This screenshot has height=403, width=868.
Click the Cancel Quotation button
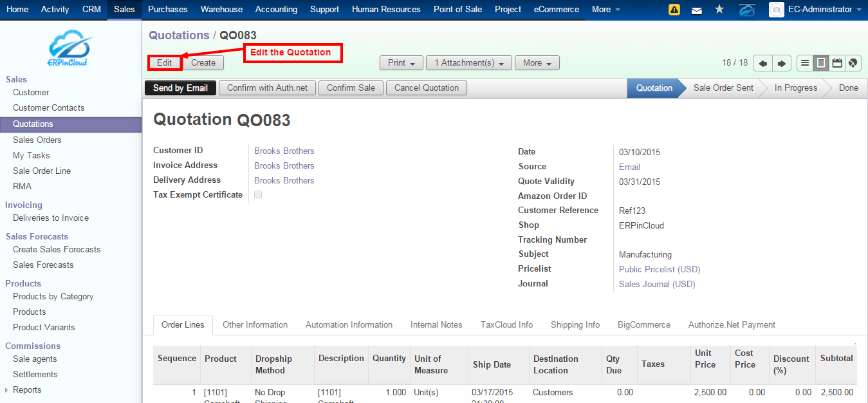(x=427, y=88)
